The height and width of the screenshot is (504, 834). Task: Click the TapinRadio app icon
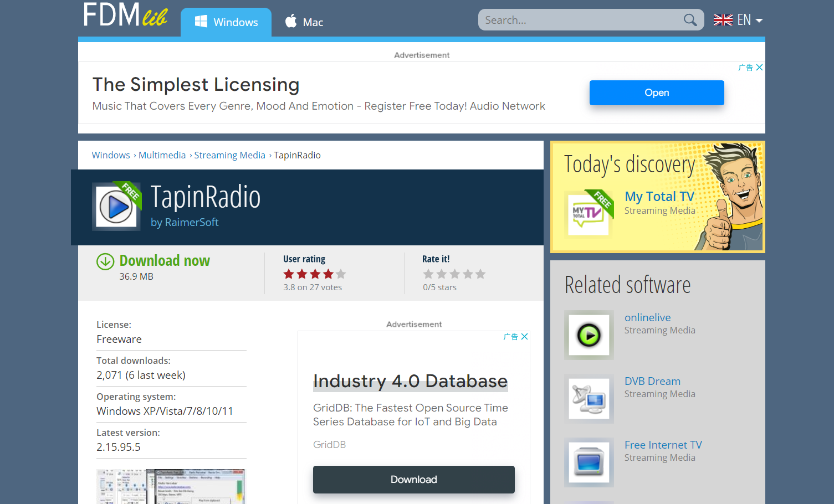tap(116, 207)
